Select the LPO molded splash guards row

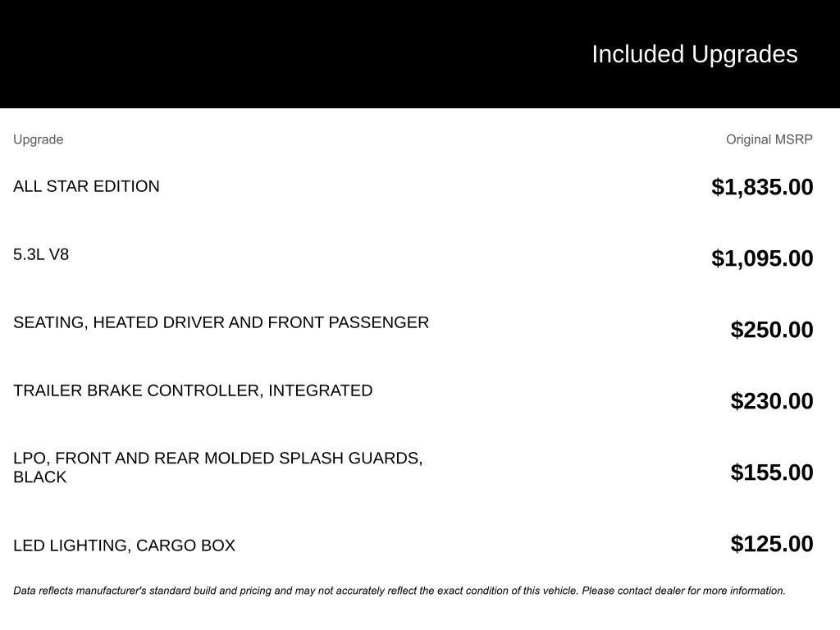pos(413,468)
